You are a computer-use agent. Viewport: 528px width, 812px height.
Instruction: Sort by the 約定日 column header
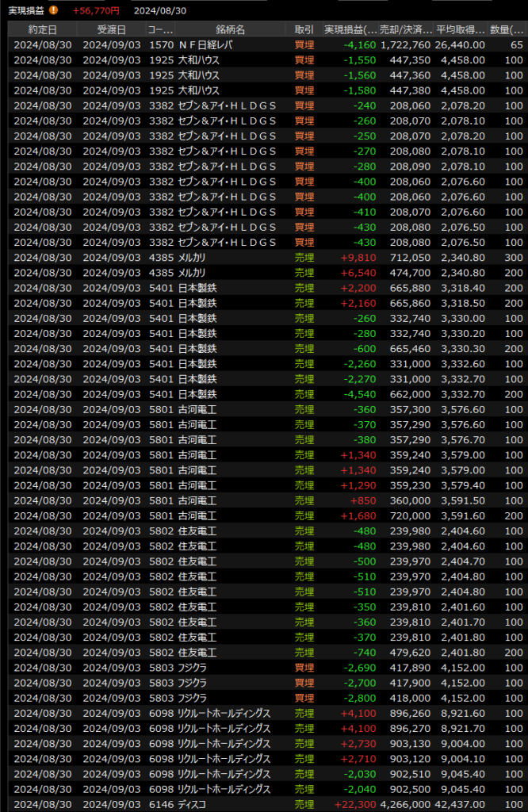pyautogui.click(x=41, y=29)
